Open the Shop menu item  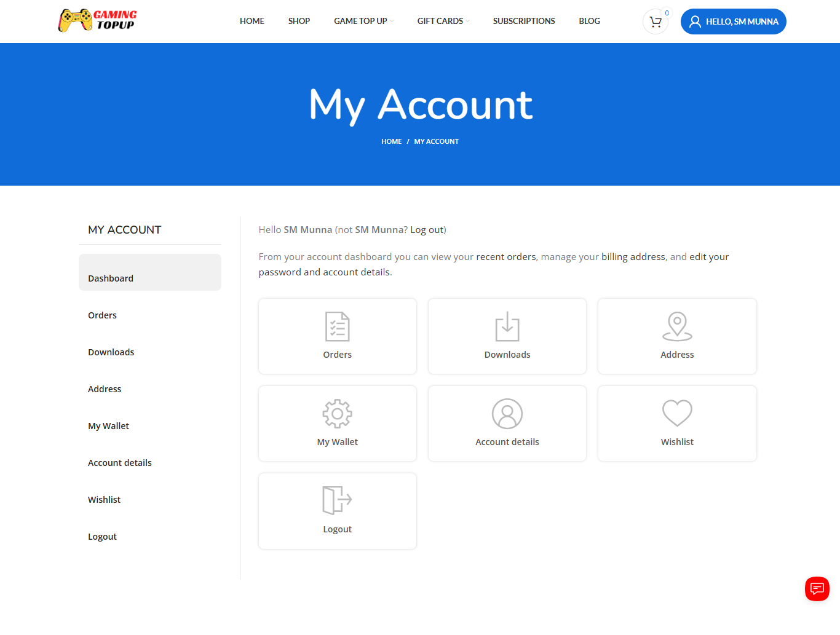pyautogui.click(x=299, y=21)
